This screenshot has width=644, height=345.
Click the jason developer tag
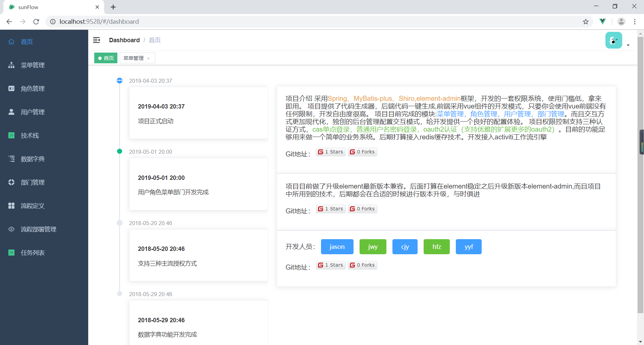tap(337, 247)
